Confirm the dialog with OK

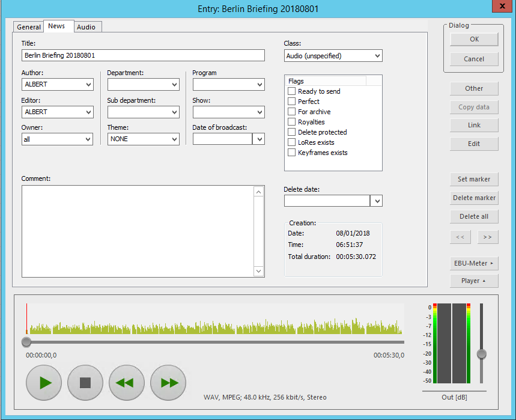474,39
